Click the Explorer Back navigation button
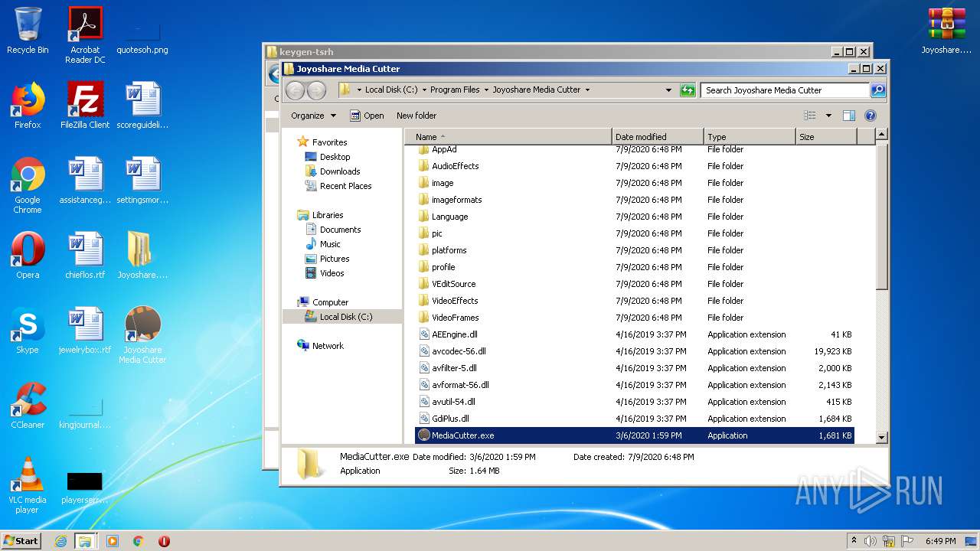 (x=295, y=90)
